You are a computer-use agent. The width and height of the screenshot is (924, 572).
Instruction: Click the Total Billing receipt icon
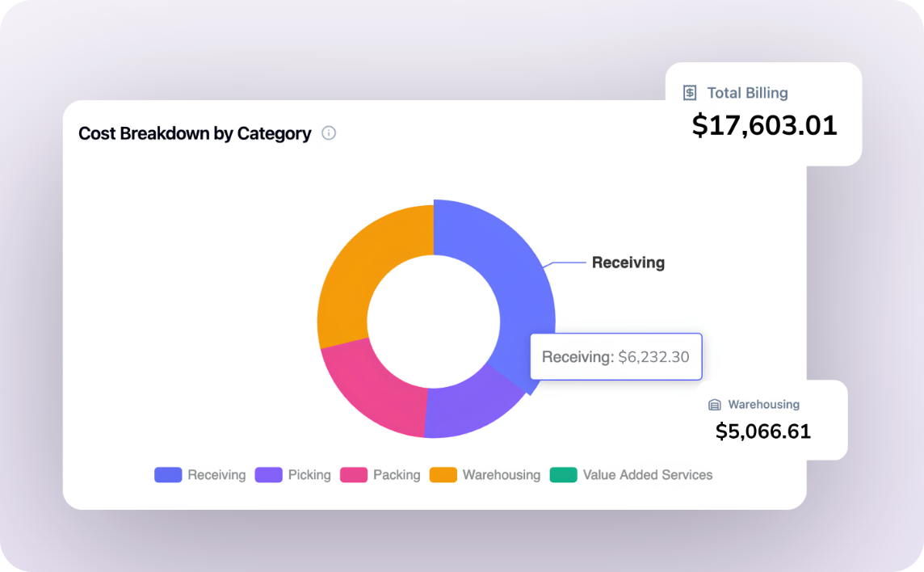tap(690, 93)
